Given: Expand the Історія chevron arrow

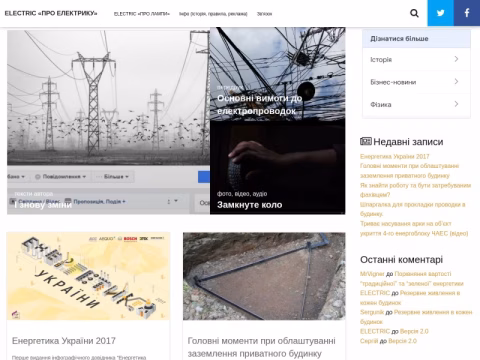Looking at the screenshot, I should [x=456, y=59].
